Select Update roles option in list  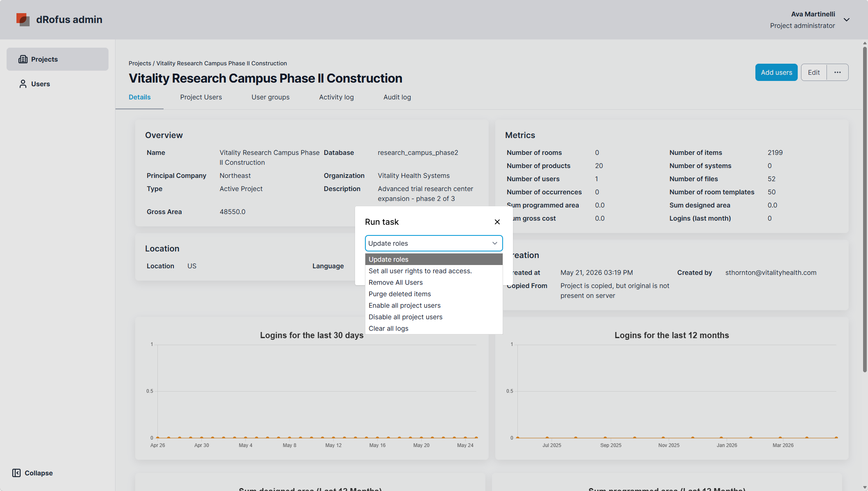coord(434,259)
